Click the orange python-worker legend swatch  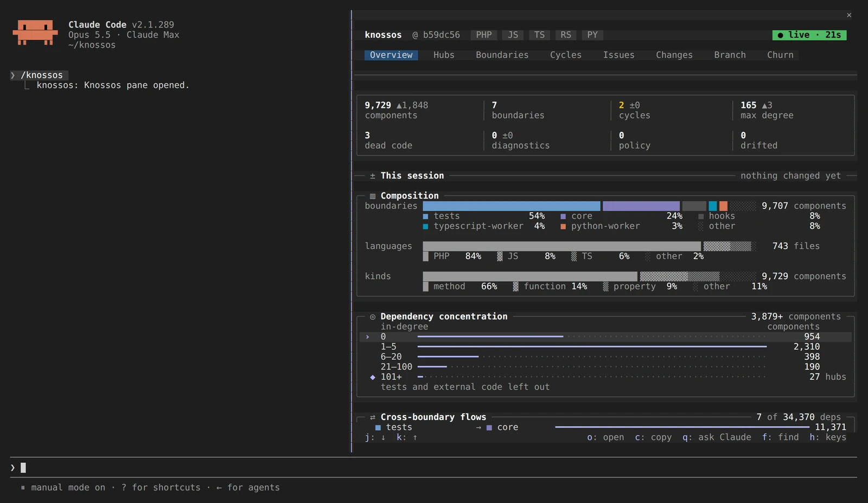click(x=563, y=226)
